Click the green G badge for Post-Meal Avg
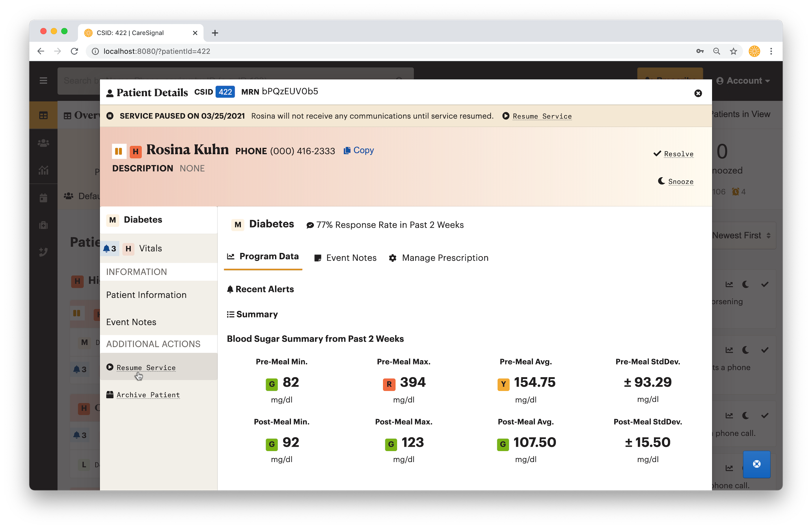Viewport: 812px width, 529px height. [503, 444]
